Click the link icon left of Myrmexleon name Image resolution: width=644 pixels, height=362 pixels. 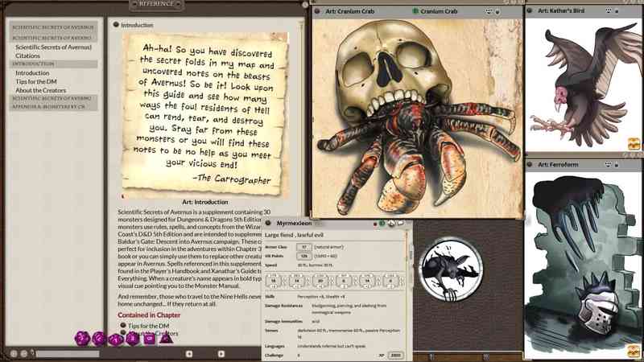[x=268, y=223]
